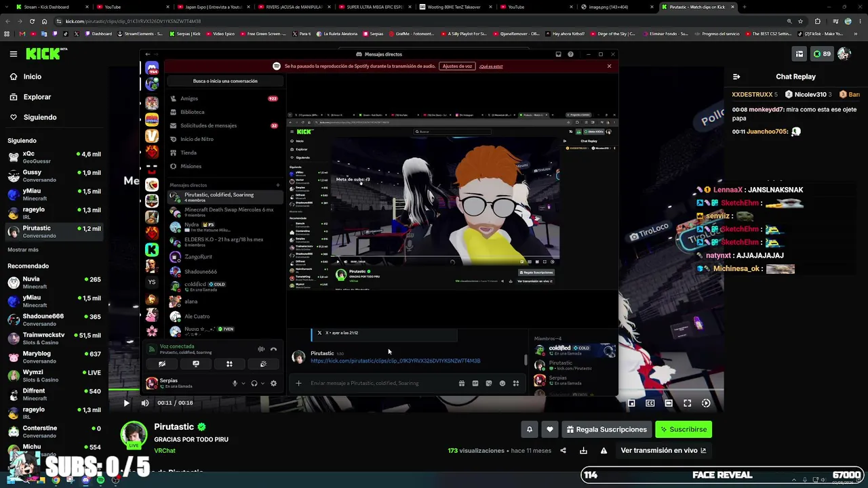Follow Pirutastic with the heart button
Image resolution: width=868 pixels, height=488 pixels.
(x=550, y=429)
